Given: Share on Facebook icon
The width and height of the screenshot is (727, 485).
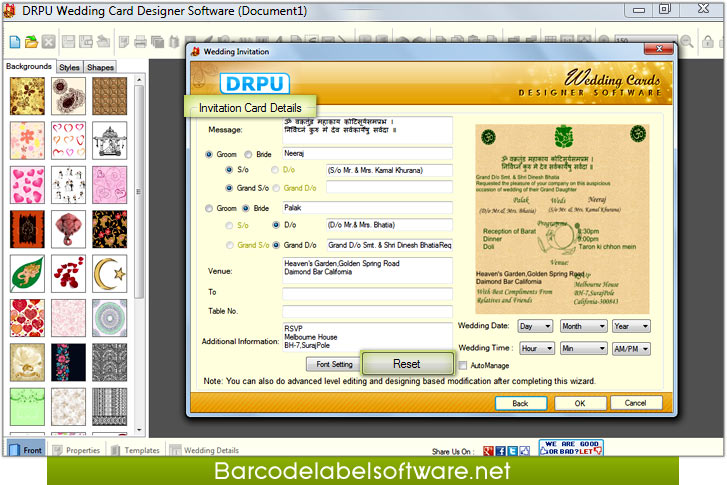Looking at the screenshot, I should [x=500, y=451].
